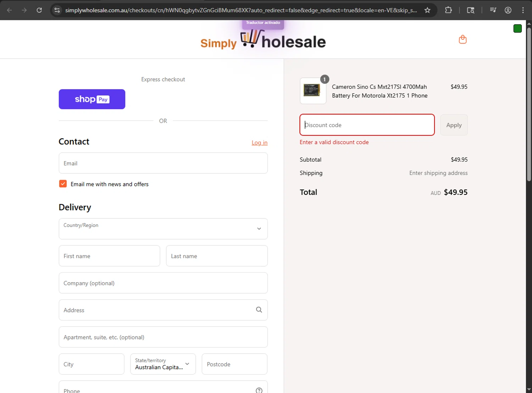The width and height of the screenshot is (532, 393).
Task: Click the Express checkout heading
Action: tap(163, 79)
